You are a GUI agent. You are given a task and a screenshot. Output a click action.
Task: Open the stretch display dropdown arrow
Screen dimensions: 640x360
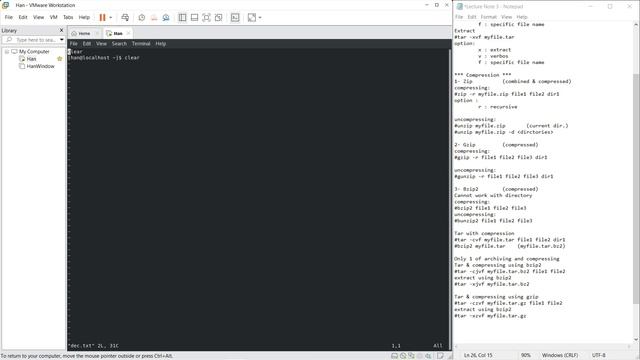click(260, 18)
